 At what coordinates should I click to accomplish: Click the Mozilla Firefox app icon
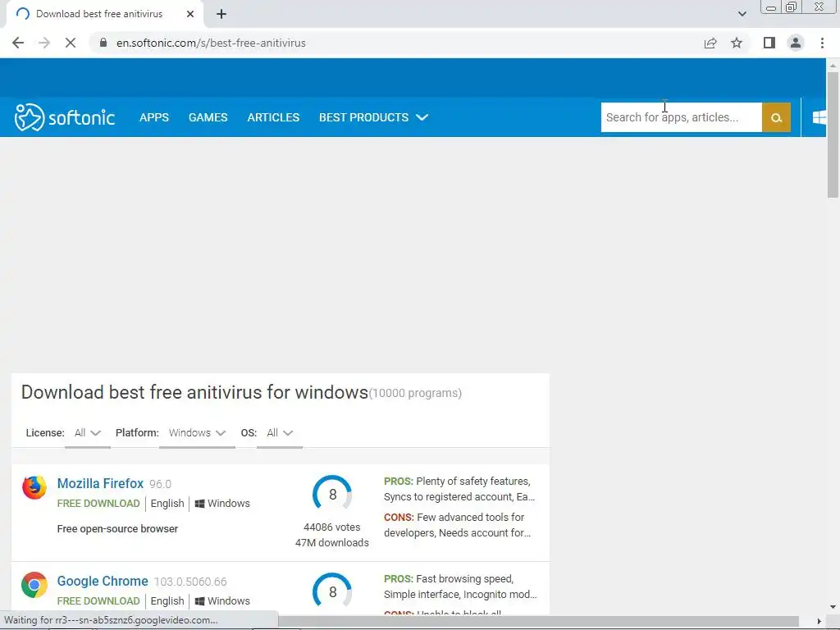34,487
